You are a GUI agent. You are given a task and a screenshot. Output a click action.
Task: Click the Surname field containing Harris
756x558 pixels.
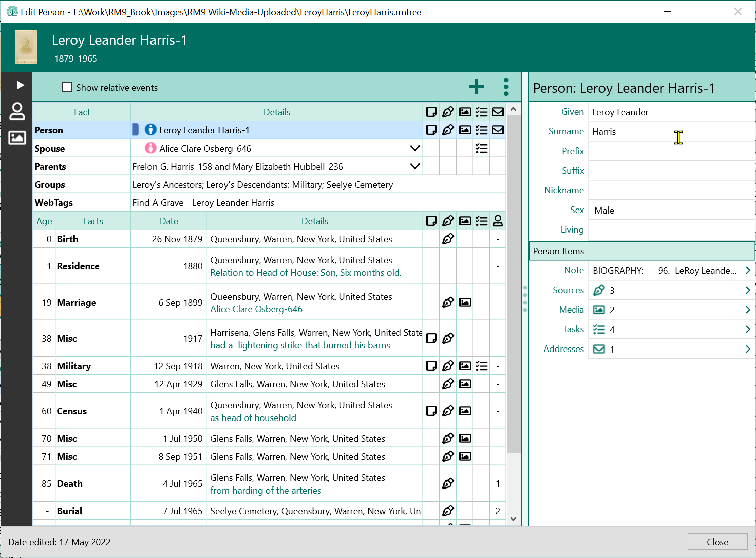click(671, 131)
